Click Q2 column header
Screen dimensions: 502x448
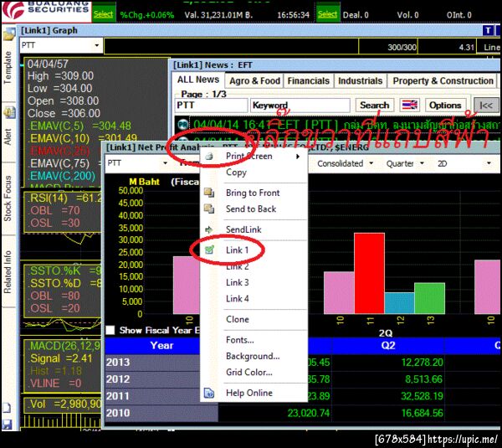(387, 345)
